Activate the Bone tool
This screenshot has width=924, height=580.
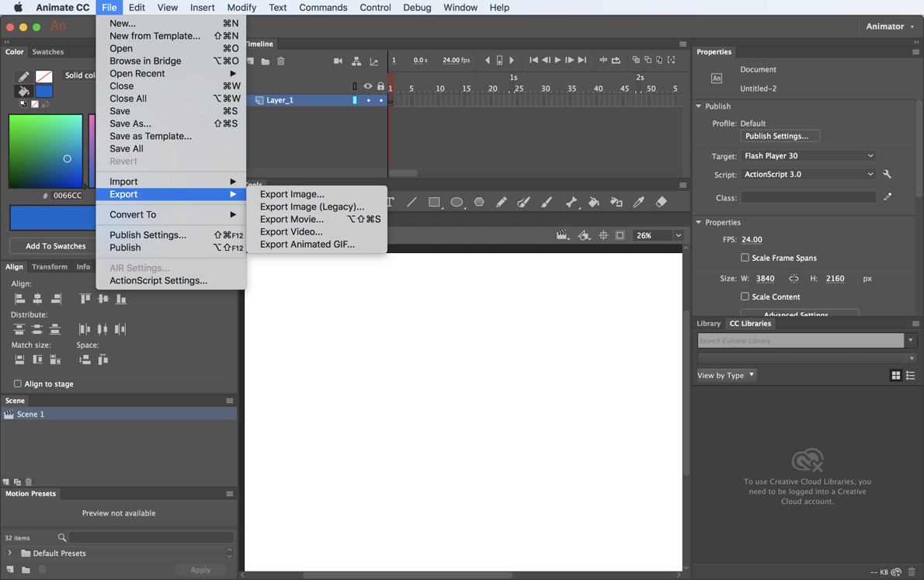(x=570, y=202)
